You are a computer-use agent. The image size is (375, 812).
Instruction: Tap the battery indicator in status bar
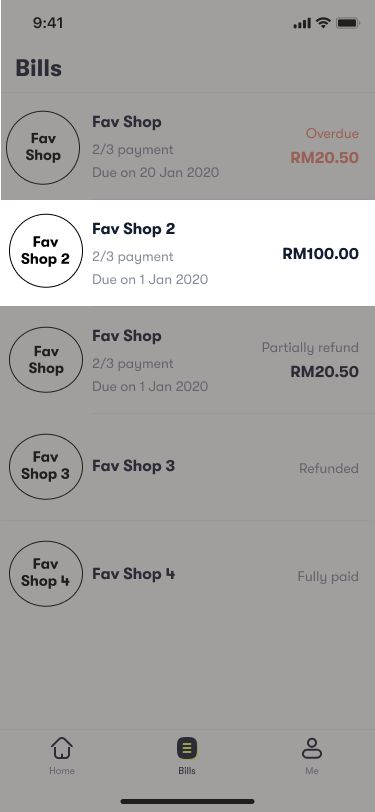[x=348, y=23]
